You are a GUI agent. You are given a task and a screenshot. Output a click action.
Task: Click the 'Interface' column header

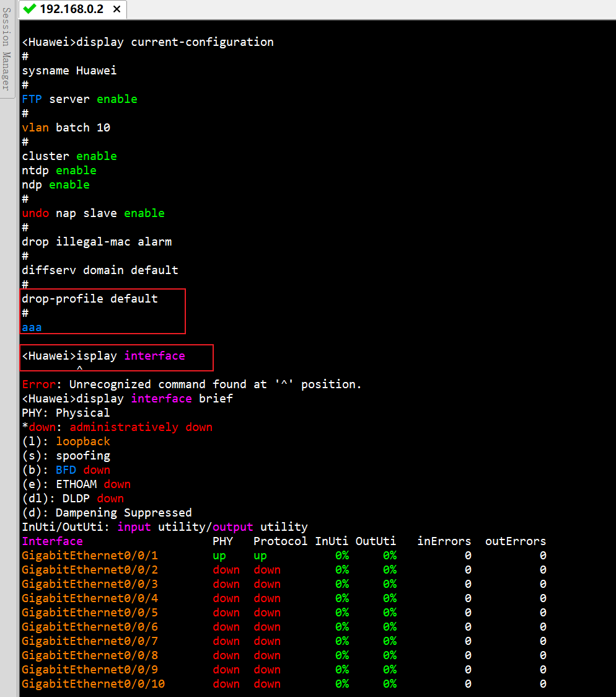point(53,541)
